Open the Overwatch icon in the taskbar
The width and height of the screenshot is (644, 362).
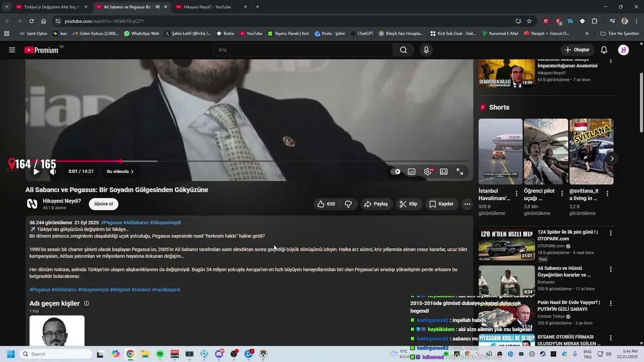coord(263,354)
